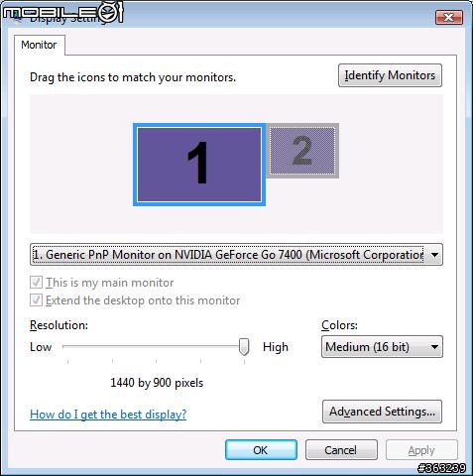Open Advanced Settings

pyautogui.click(x=382, y=412)
